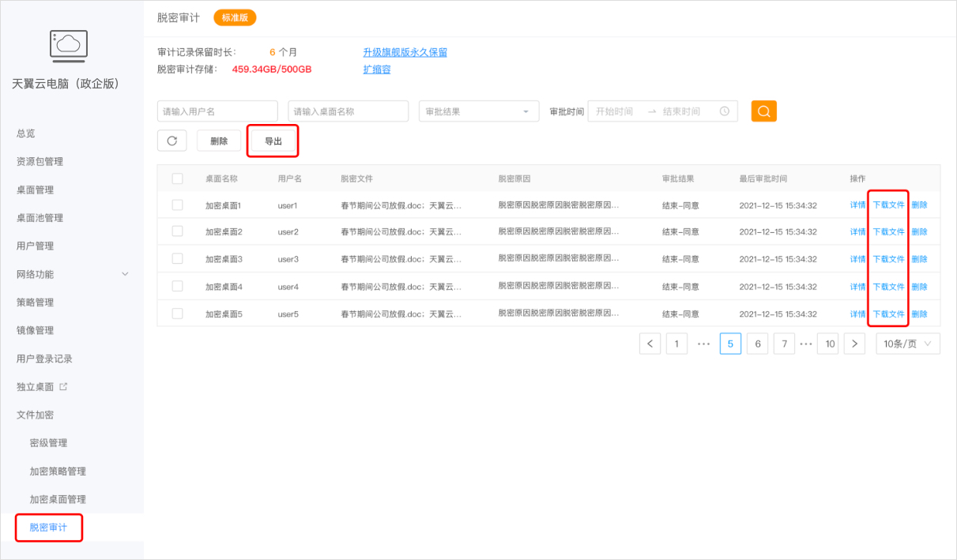Click the 导出 export button
The width and height of the screenshot is (957, 560).
272,140
